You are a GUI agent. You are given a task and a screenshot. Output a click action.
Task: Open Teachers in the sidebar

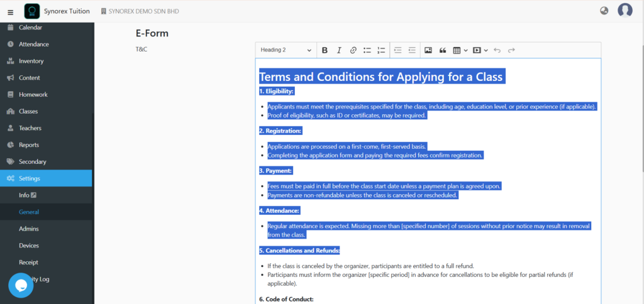(46, 128)
